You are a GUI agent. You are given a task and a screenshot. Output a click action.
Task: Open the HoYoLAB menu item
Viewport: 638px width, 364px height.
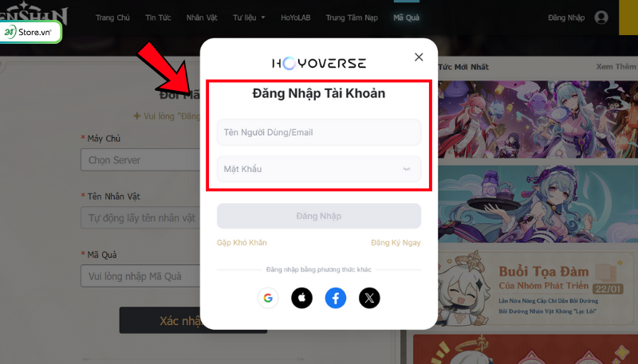pos(295,18)
